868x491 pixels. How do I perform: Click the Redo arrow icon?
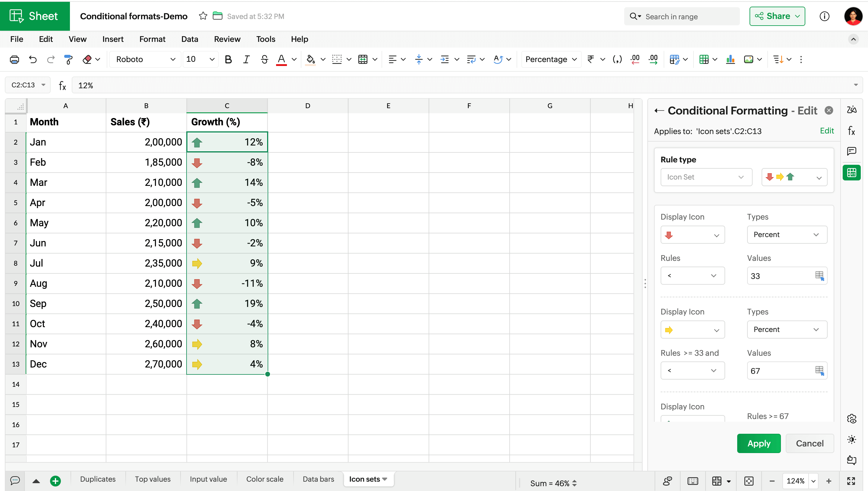51,59
